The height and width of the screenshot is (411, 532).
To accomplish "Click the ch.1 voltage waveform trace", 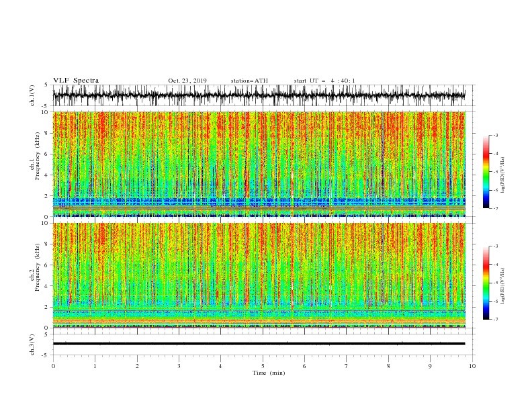I will 259,95.
